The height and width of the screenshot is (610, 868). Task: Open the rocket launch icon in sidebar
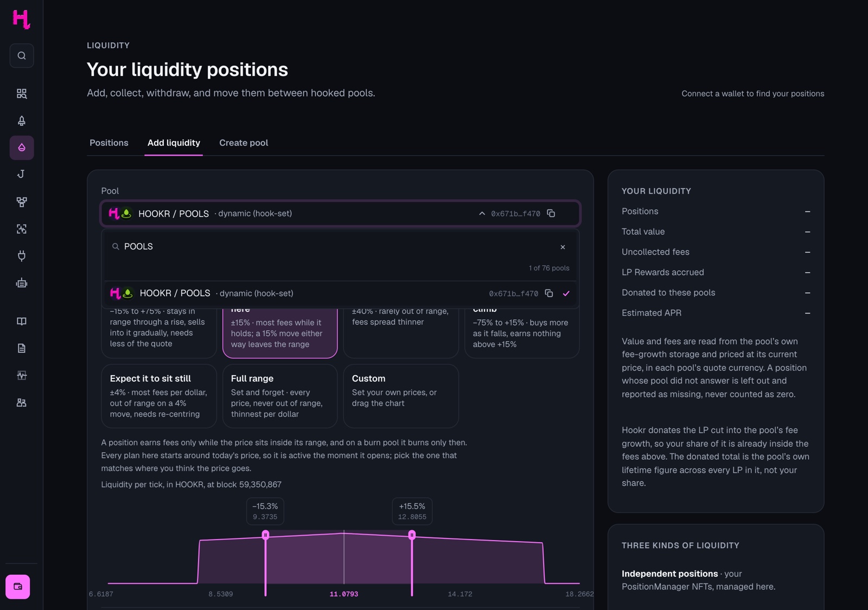(x=22, y=121)
